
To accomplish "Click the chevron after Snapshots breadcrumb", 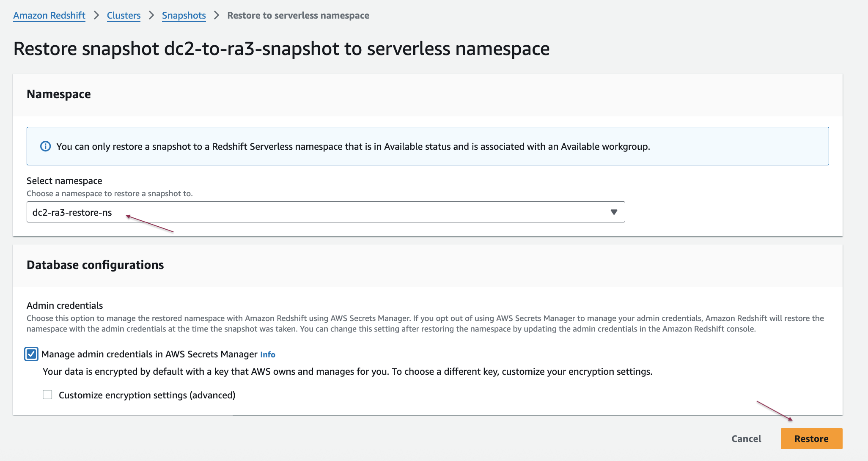I will click(217, 16).
